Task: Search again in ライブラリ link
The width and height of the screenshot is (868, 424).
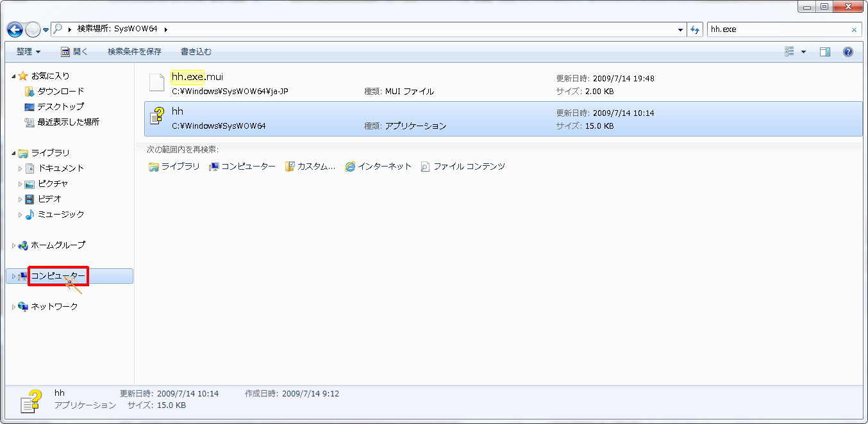Action: (x=174, y=167)
